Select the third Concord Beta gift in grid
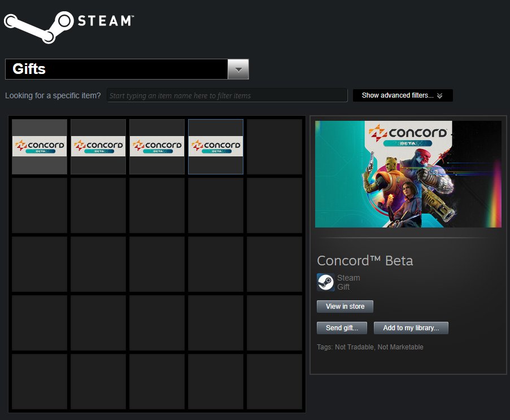Image resolution: width=510 pixels, height=420 pixels. tap(157, 147)
